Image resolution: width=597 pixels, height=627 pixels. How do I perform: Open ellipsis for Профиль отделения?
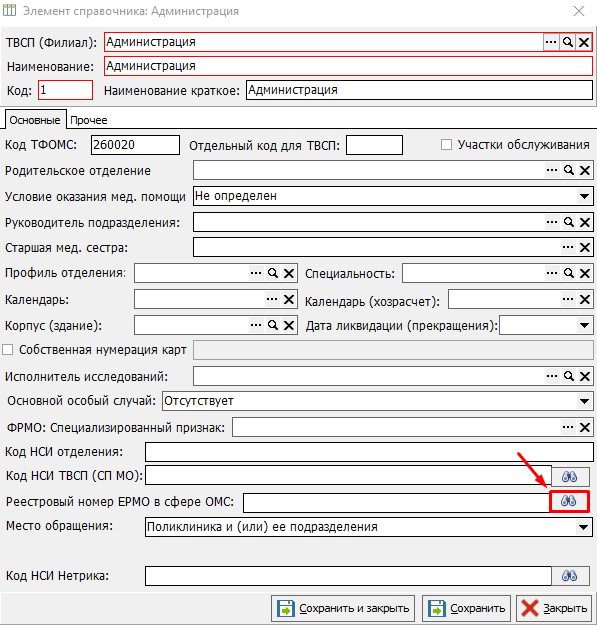pos(256,273)
